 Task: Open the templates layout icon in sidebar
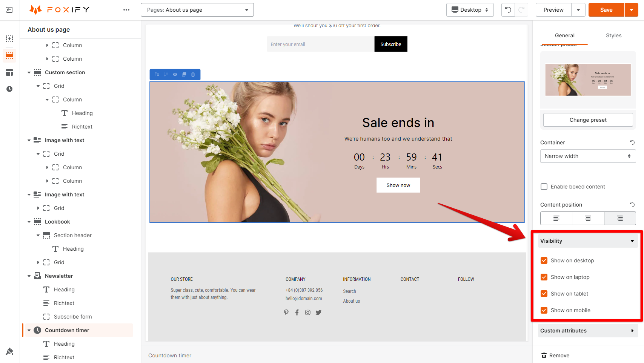click(9, 72)
